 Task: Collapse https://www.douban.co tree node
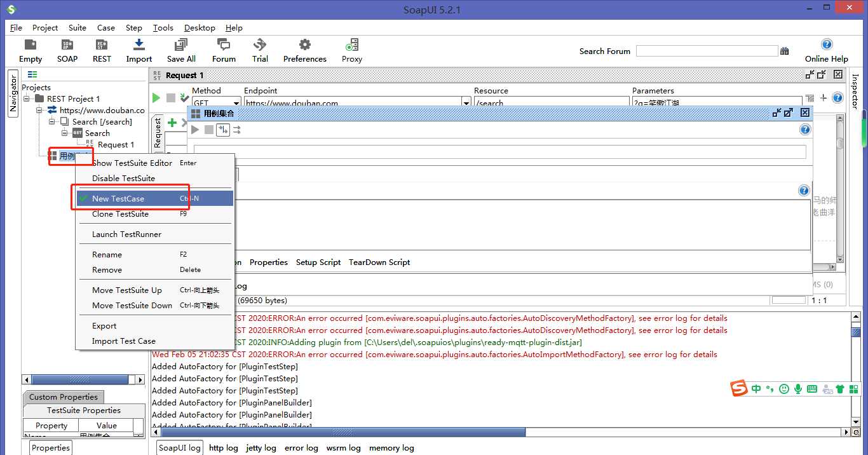point(39,110)
